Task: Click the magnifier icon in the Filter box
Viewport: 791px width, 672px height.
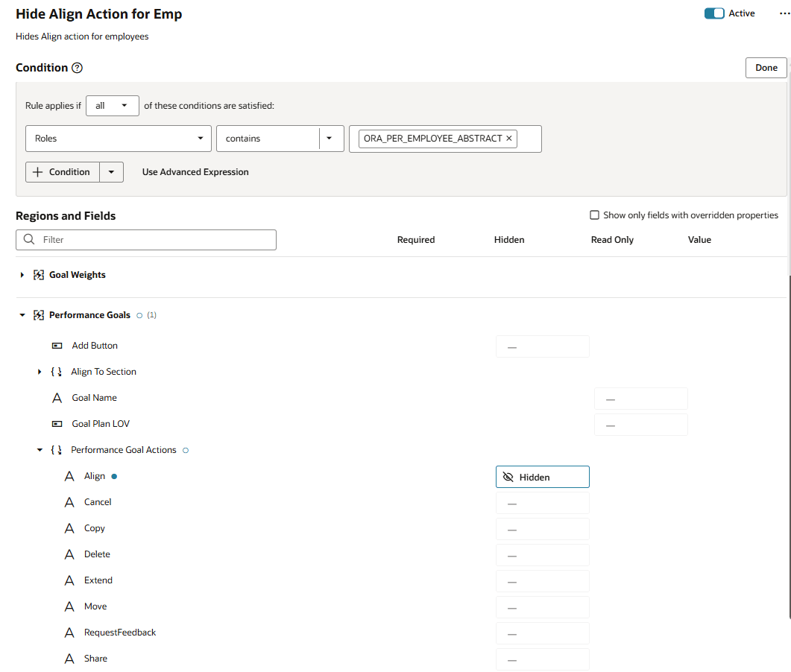Action: (28, 240)
